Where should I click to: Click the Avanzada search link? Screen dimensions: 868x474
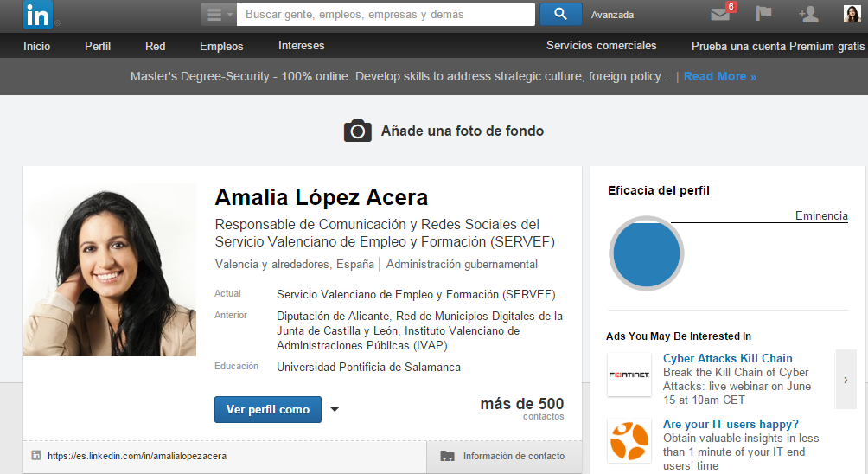point(612,15)
